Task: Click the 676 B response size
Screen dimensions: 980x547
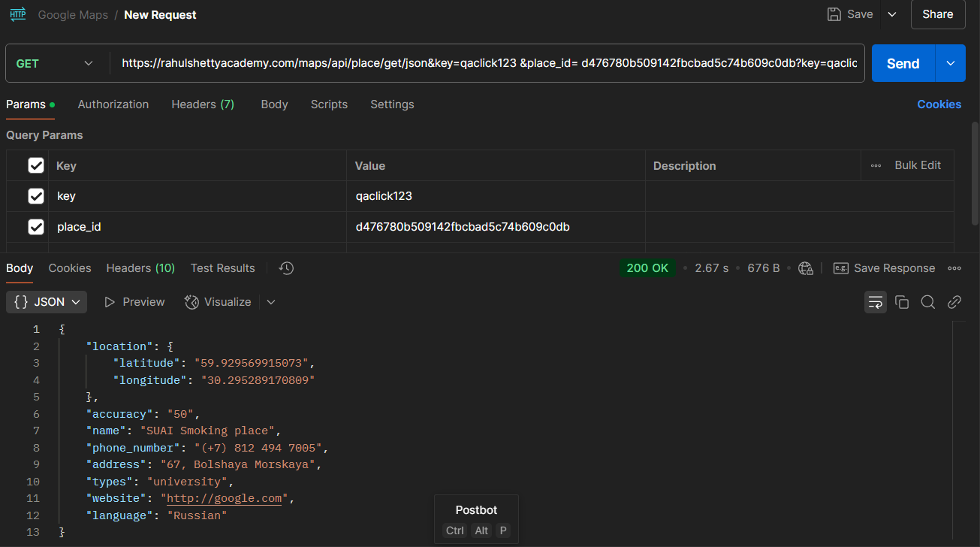Action: tap(764, 268)
